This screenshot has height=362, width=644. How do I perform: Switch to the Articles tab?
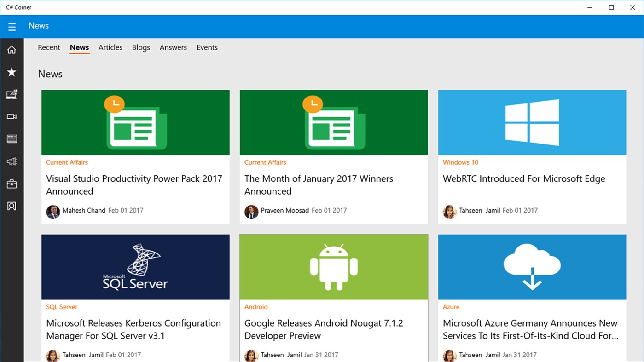[x=110, y=47]
